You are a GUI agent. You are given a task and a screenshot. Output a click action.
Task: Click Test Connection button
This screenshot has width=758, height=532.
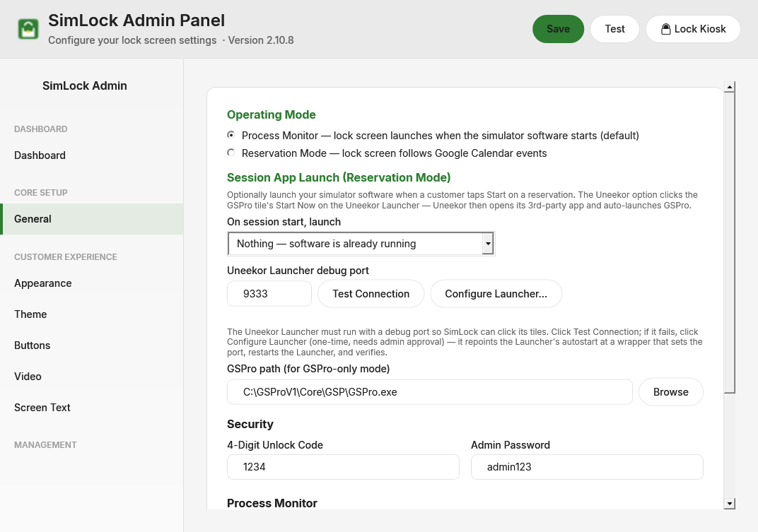(371, 294)
